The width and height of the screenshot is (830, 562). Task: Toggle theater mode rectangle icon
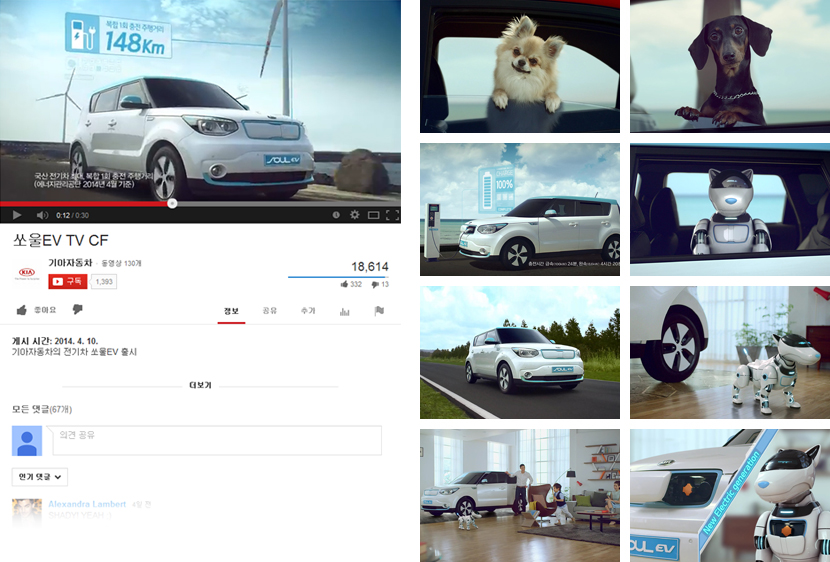coord(374,215)
